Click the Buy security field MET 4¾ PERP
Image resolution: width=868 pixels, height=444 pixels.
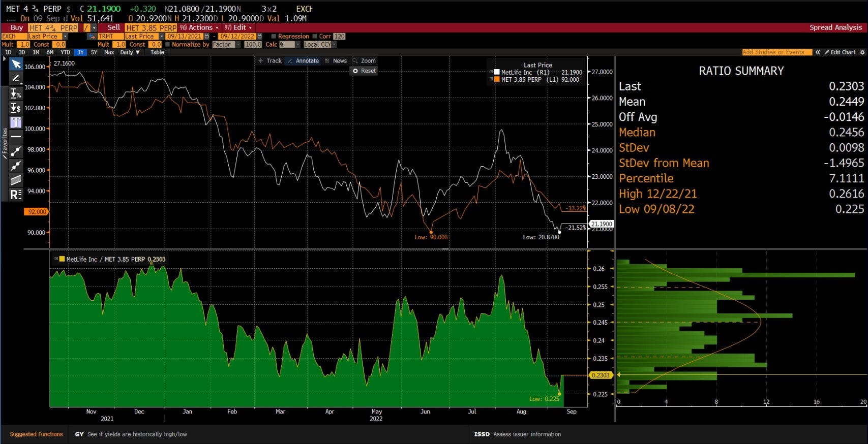[53, 28]
